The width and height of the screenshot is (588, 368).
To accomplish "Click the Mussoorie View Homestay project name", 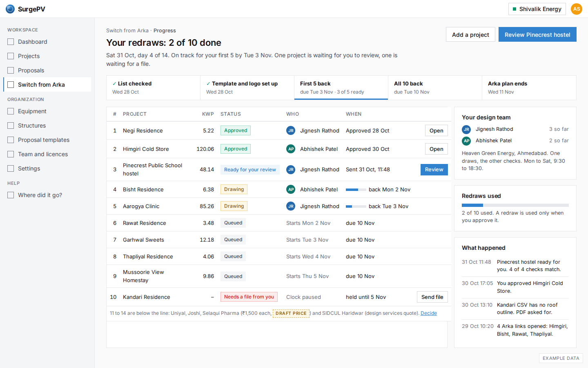I will (143, 276).
